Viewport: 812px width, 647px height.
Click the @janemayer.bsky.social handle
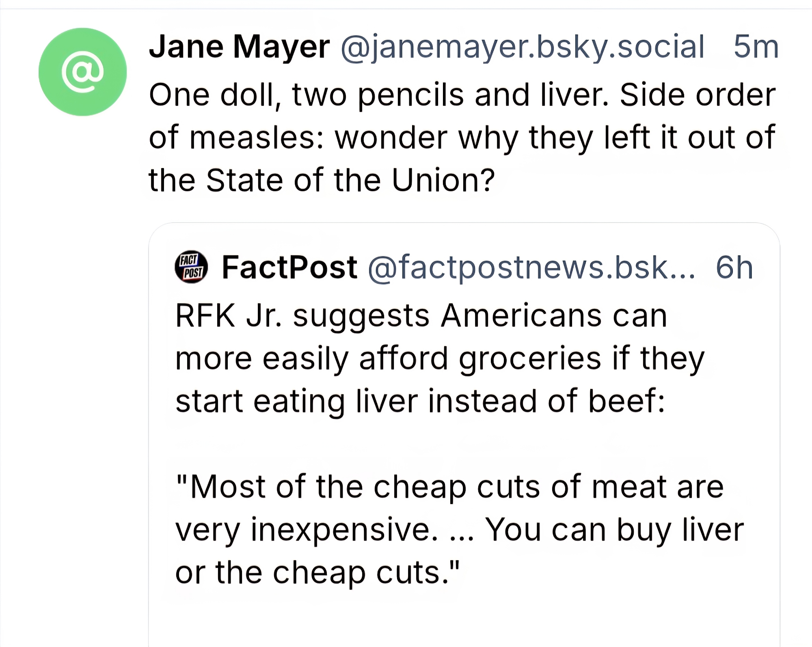pos(522,47)
